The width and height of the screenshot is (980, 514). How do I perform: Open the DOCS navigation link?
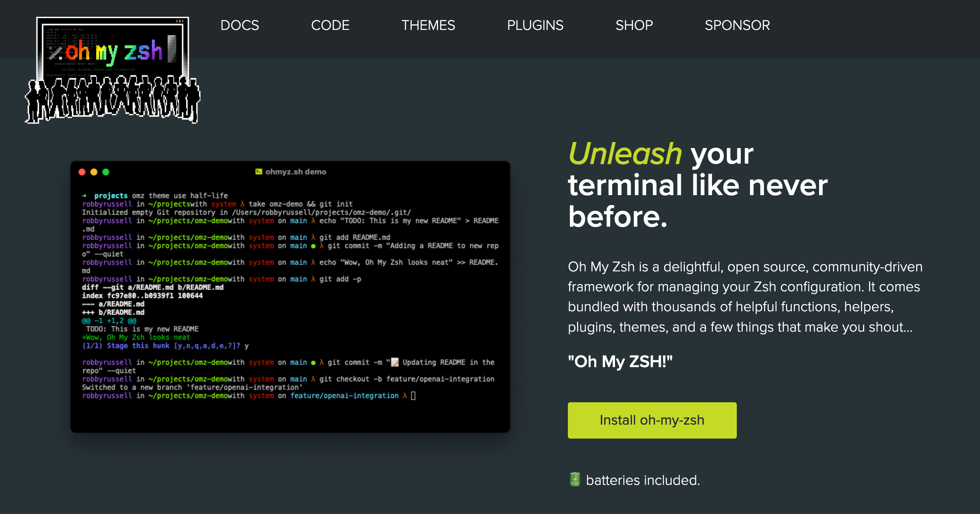[240, 25]
